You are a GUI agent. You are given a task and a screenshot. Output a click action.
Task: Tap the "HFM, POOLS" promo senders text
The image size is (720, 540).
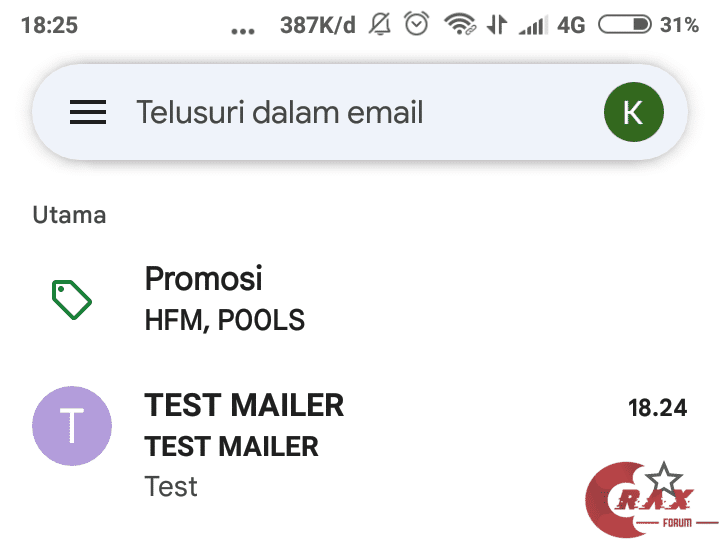click(225, 320)
